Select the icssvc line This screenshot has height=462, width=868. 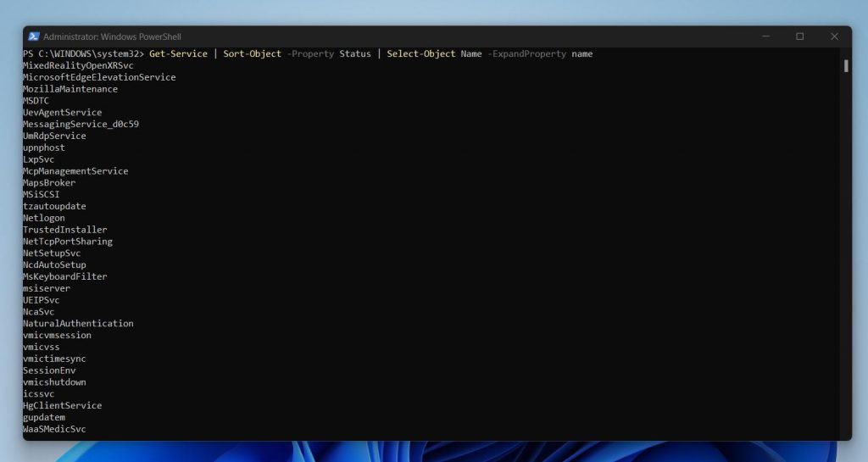click(38, 394)
